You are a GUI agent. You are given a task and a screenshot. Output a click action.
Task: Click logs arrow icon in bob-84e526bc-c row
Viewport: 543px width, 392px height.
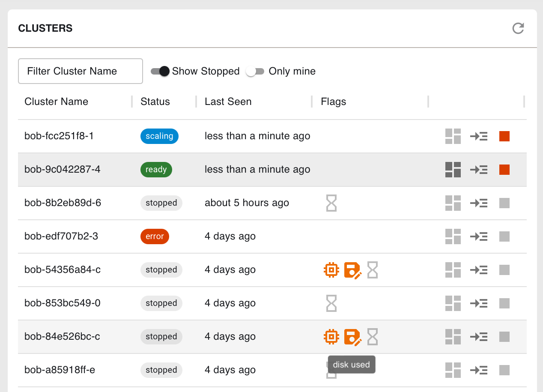479,337
